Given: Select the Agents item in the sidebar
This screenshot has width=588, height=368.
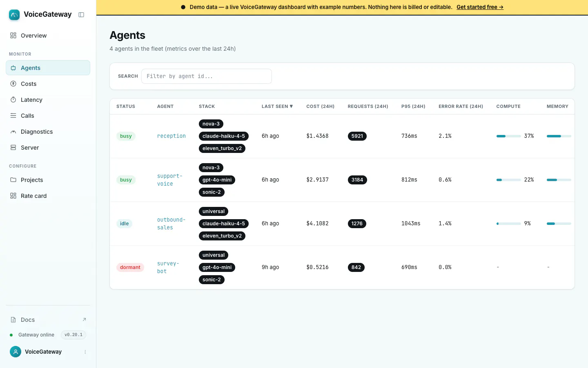Looking at the screenshot, I should point(48,68).
